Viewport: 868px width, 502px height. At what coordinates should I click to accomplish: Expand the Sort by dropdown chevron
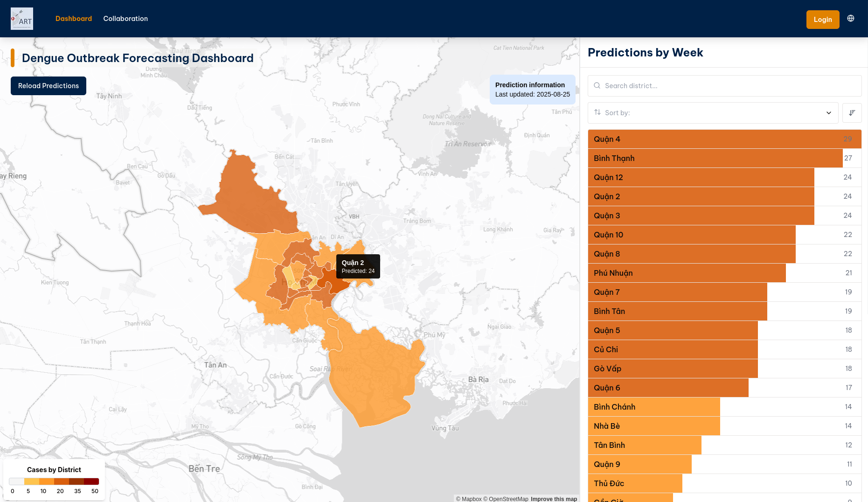pos(829,113)
